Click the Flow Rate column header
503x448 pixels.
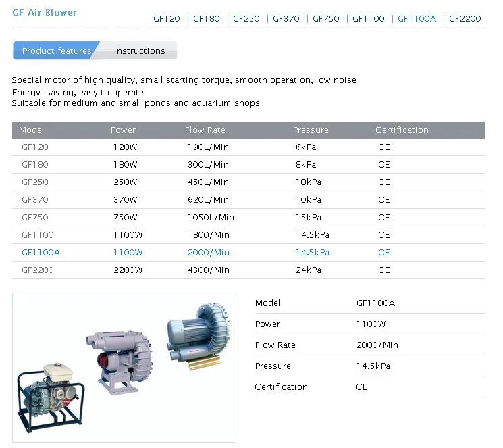pos(205,130)
